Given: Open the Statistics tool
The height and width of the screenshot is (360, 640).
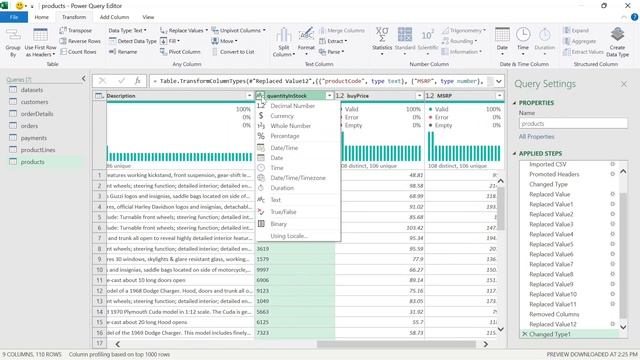Looking at the screenshot, I should tap(382, 43).
